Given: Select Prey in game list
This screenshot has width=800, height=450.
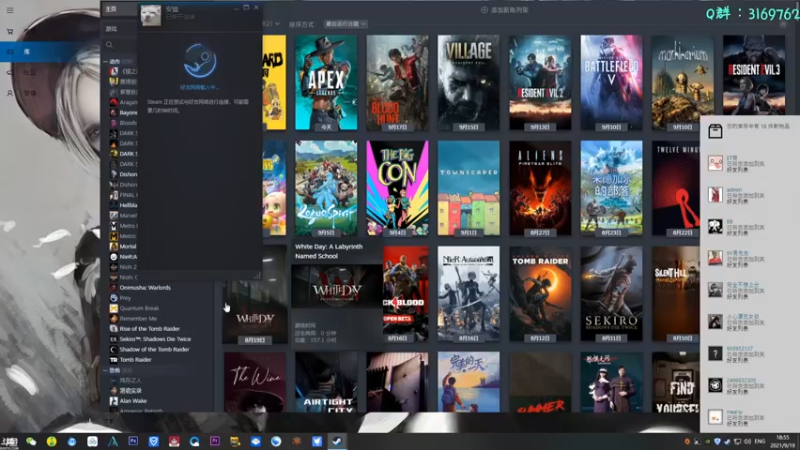Looking at the screenshot, I should (x=125, y=298).
